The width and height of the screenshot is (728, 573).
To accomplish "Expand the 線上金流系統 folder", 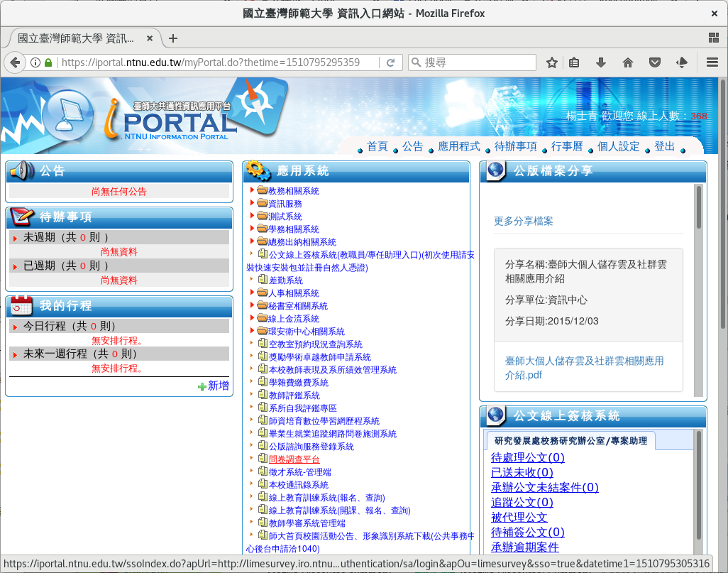I will [x=252, y=318].
